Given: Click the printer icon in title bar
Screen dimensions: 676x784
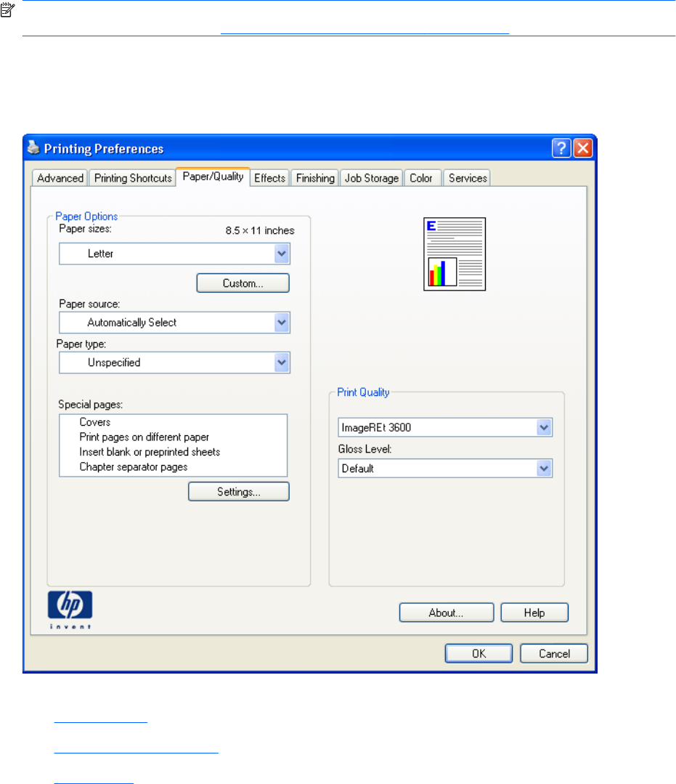Looking at the screenshot, I should [34, 148].
